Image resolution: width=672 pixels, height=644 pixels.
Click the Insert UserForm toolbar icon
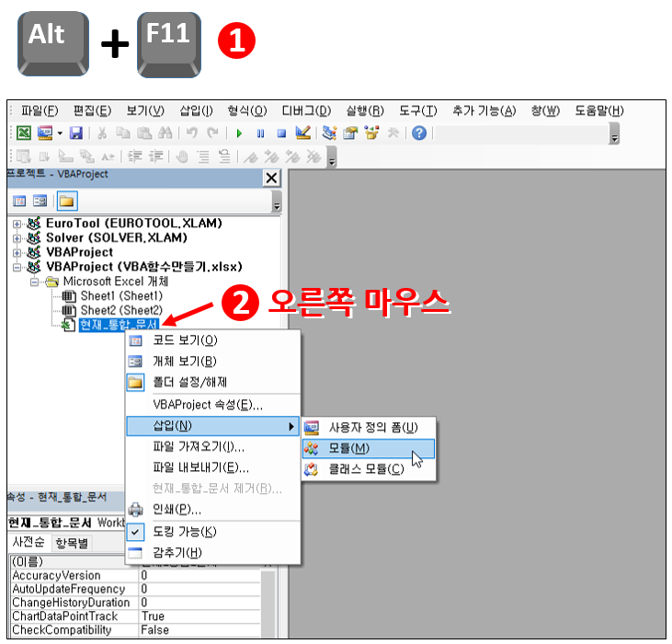point(45,133)
